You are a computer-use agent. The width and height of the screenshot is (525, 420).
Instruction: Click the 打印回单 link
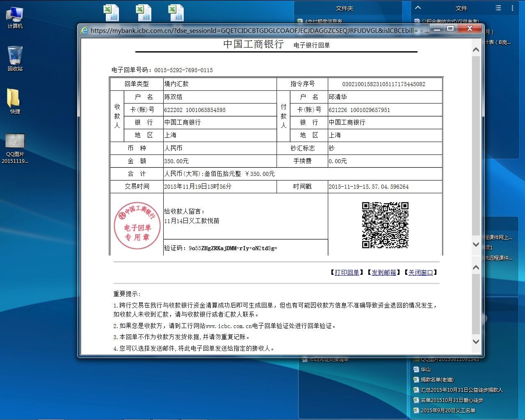coord(347,272)
